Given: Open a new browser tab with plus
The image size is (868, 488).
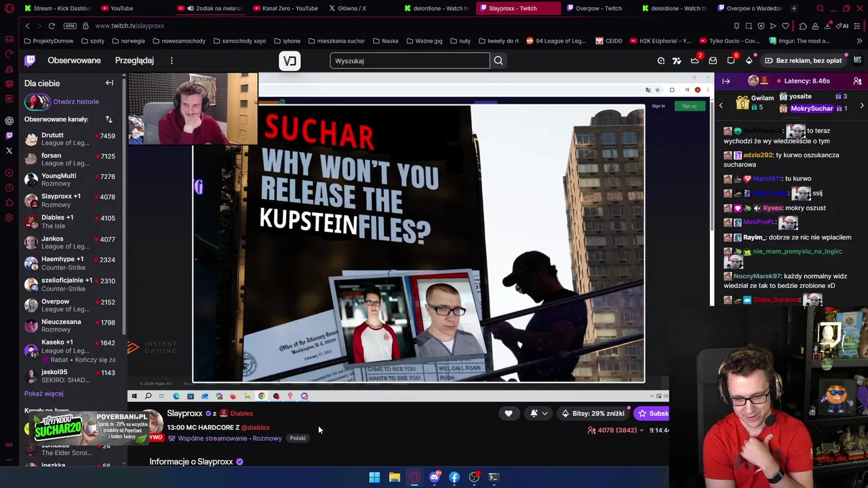Looking at the screenshot, I should 793,8.
